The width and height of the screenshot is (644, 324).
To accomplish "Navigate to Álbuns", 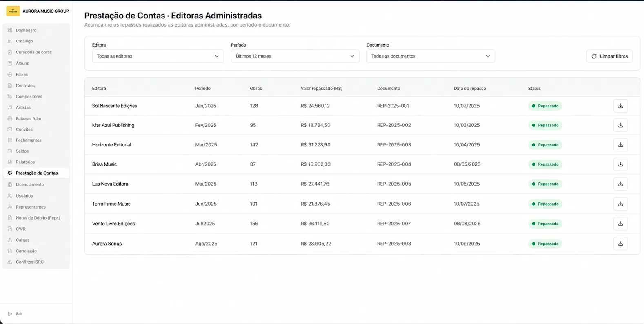I will (x=36, y=63).
